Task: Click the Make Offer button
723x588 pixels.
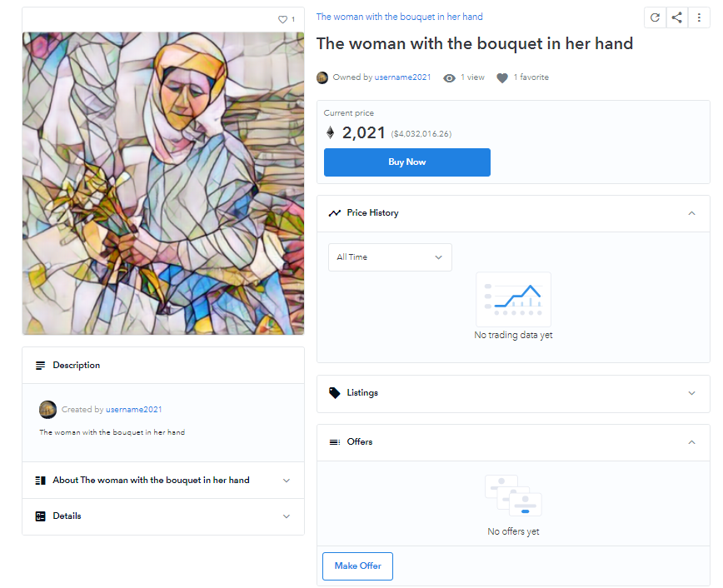Action: coord(357,566)
